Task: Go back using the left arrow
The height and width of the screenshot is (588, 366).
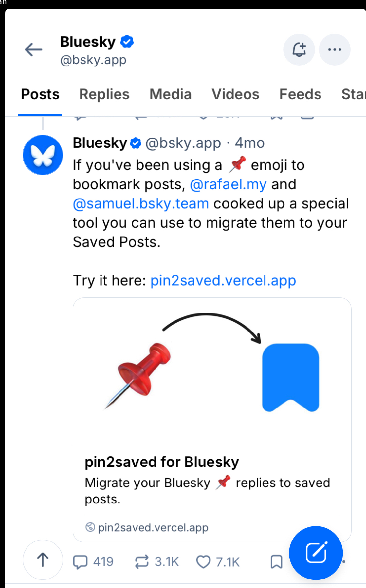Action: (33, 50)
